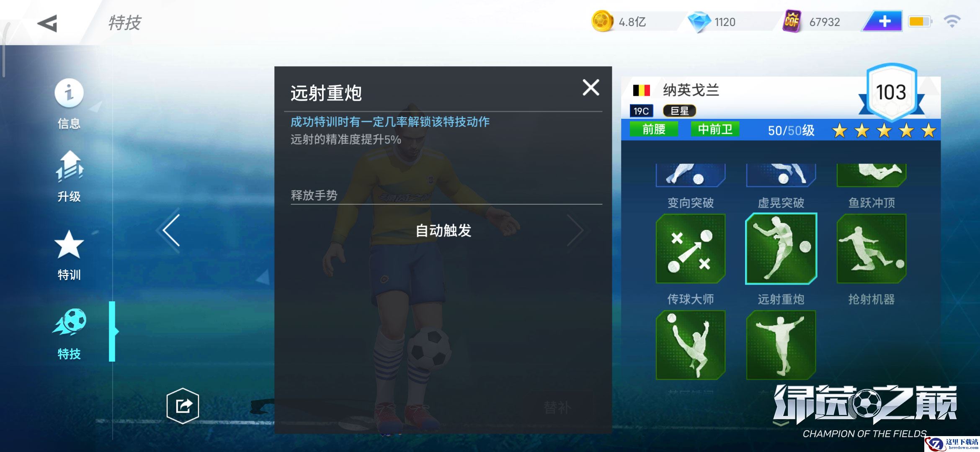Tap the 中前卫 position tag
This screenshot has width=980, height=452.
715,129
